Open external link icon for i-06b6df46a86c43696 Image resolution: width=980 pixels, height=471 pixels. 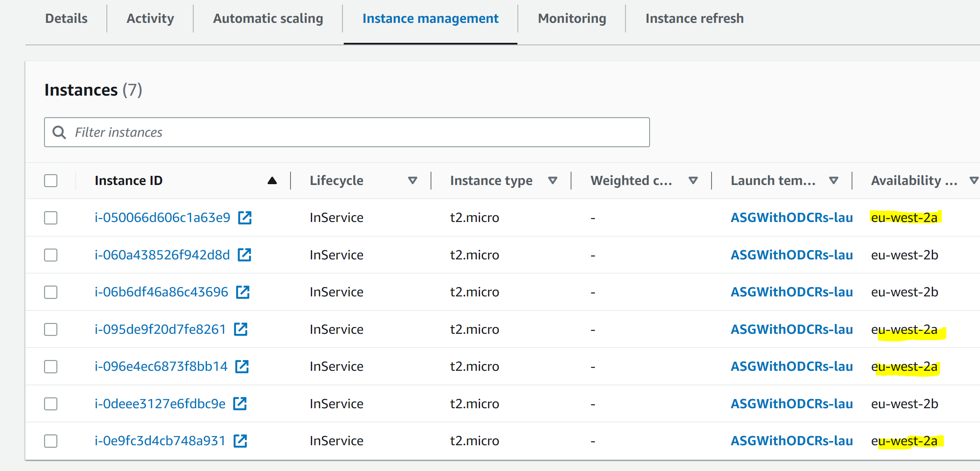tap(243, 292)
